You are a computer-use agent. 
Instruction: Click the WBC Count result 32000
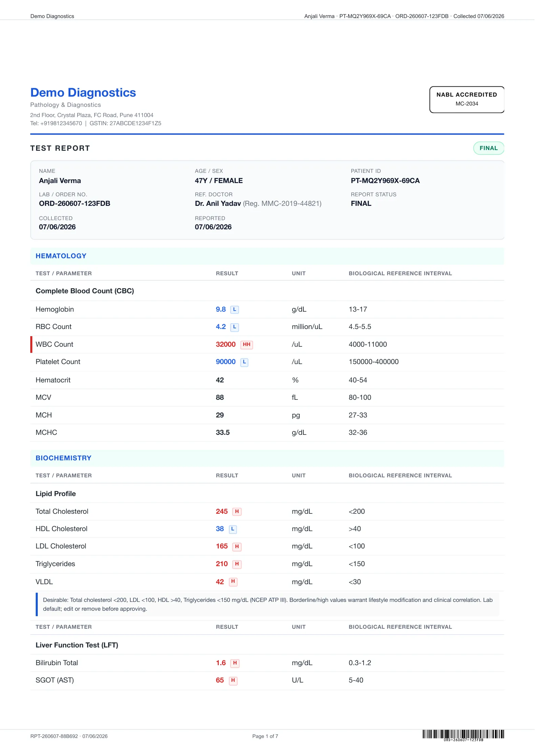(225, 344)
